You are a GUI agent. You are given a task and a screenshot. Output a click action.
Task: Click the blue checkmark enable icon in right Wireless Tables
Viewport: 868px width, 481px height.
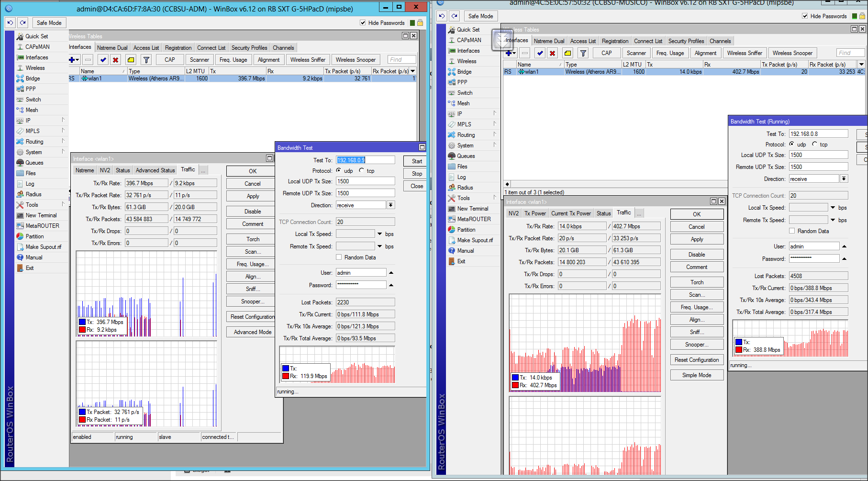point(540,53)
